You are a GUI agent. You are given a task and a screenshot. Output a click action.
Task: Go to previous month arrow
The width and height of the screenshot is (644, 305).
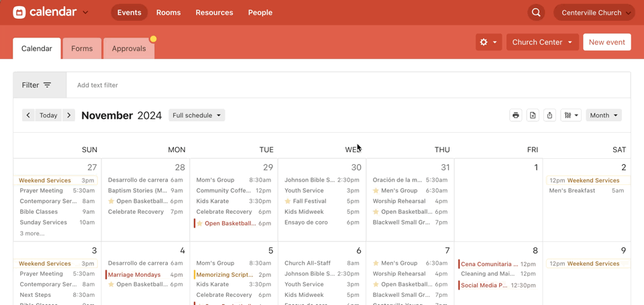click(28, 115)
